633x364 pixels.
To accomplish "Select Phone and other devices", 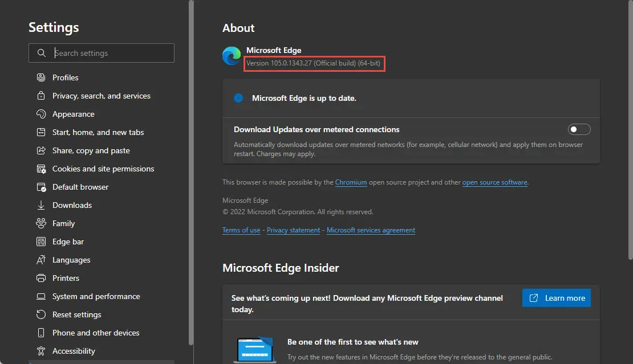I will click(96, 333).
